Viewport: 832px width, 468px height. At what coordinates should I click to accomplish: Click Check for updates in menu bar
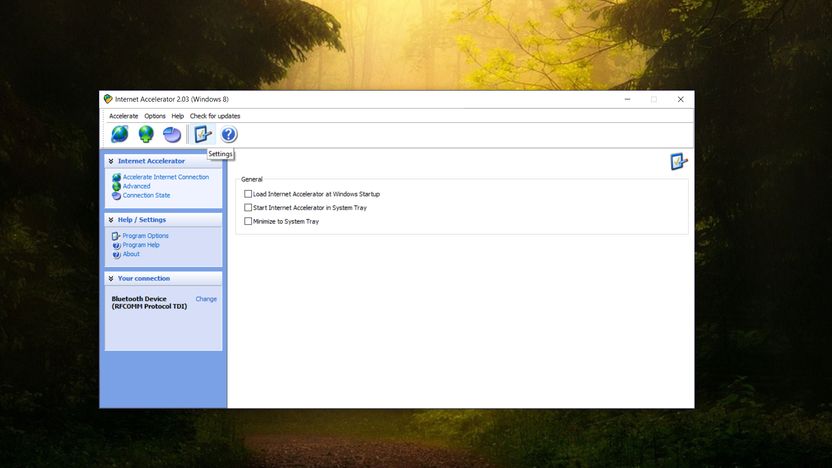[215, 116]
